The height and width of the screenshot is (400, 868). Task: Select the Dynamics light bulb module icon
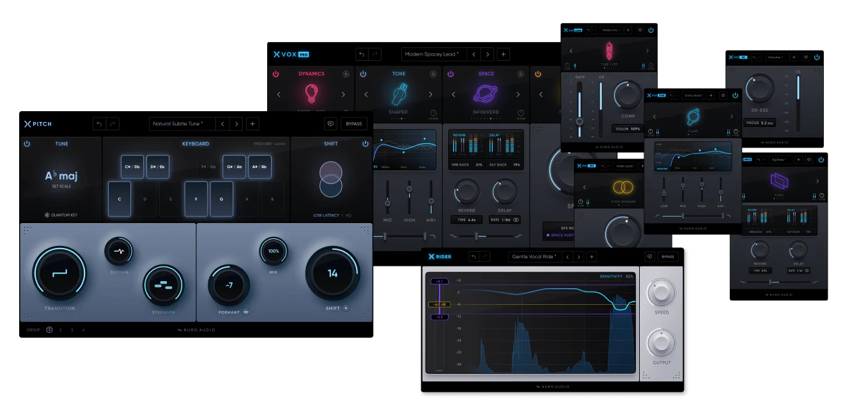click(311, 94)
